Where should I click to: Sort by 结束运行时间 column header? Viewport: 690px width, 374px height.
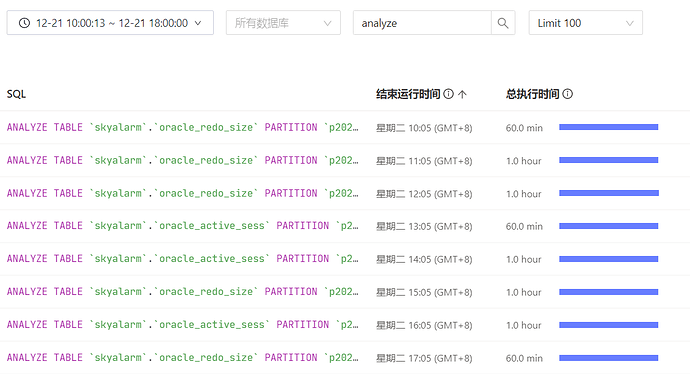408,94
